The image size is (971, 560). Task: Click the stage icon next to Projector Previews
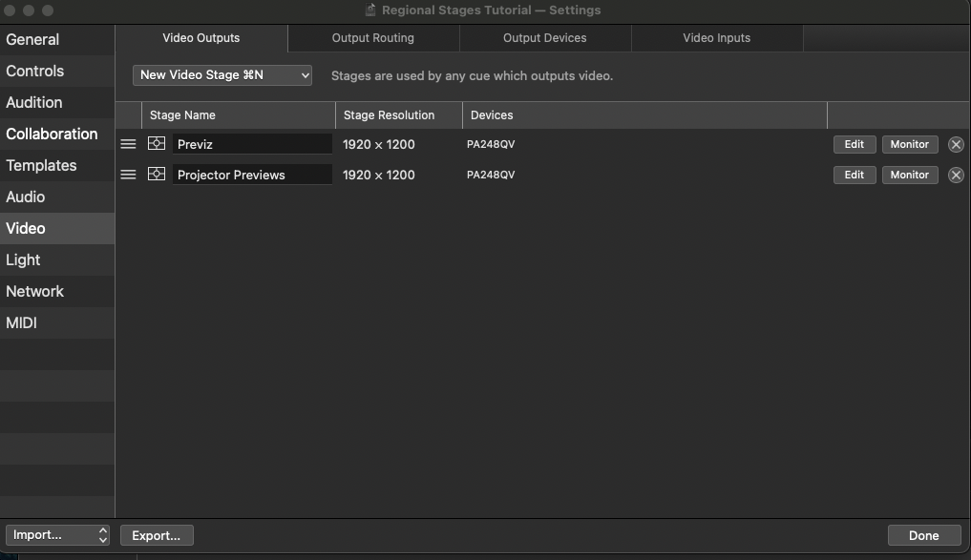(157, 175)
